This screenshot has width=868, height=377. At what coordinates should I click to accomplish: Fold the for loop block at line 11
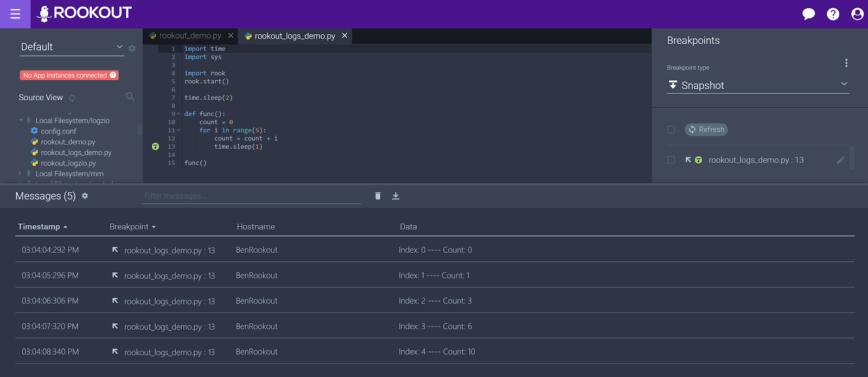[178, 130]
